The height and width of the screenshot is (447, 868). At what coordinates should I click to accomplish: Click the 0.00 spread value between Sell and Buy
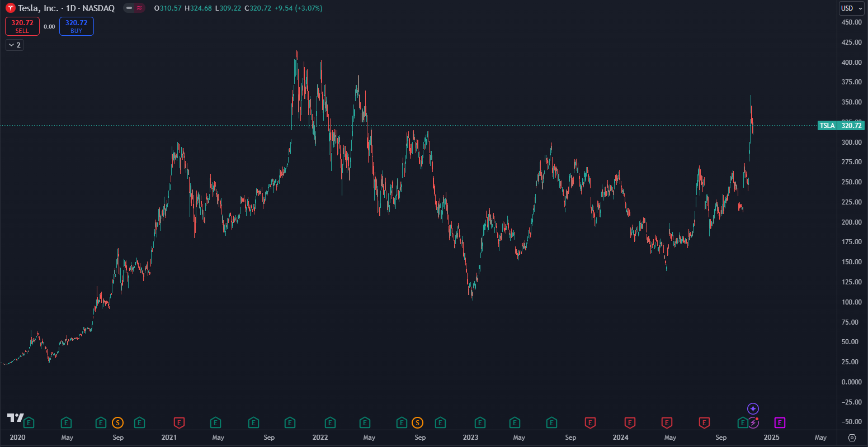pyautogui.click(x=49, y=26)
